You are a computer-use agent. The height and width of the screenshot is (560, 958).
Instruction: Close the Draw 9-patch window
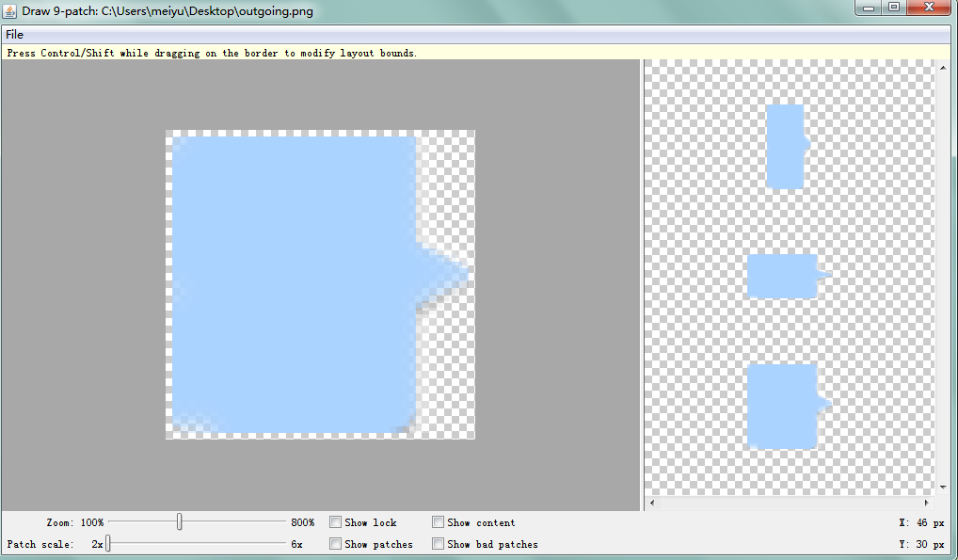coord(929,8)
